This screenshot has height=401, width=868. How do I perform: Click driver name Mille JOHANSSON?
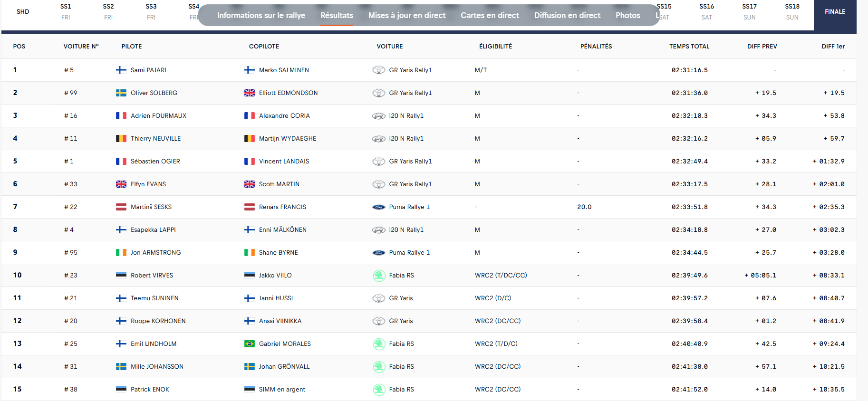(157, 366)
